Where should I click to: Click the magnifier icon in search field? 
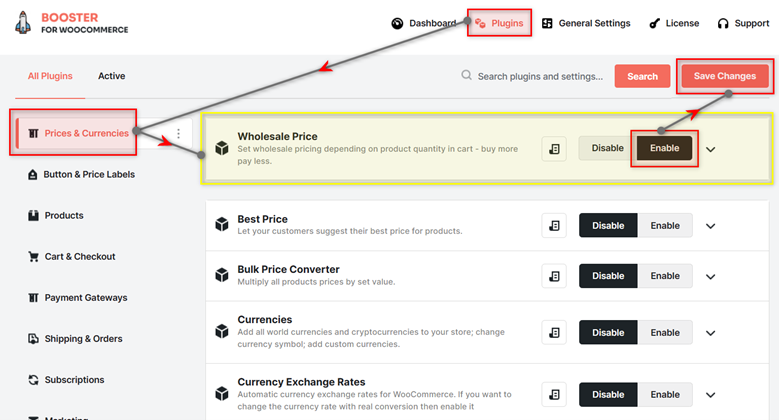(x=466, y=76)
